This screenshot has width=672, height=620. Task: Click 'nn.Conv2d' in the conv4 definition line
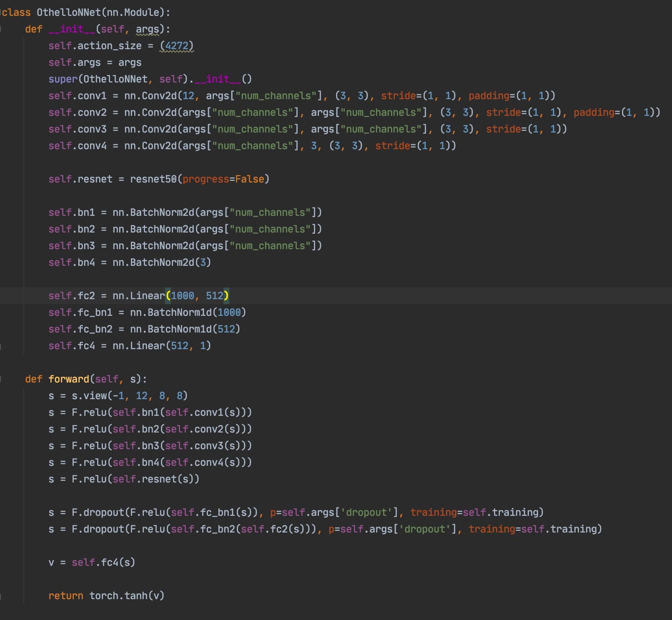click(150, 146)
